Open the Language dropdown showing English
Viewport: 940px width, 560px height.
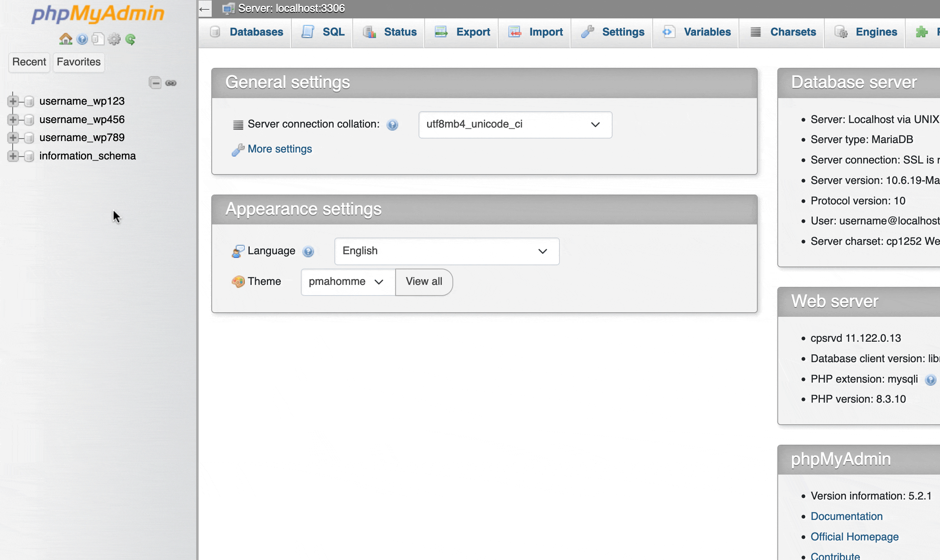tap(447, 251)
